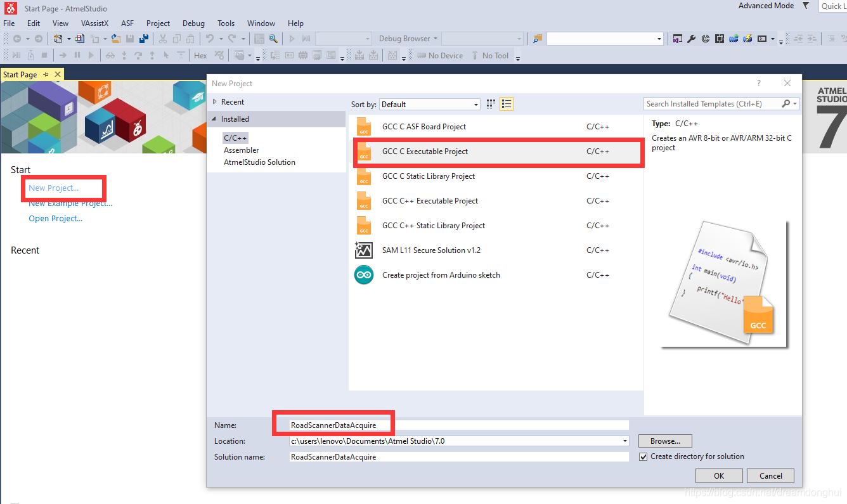Toggle Create directory for solution checkbox
Screen dimensions: 847x504
[643, 456]
